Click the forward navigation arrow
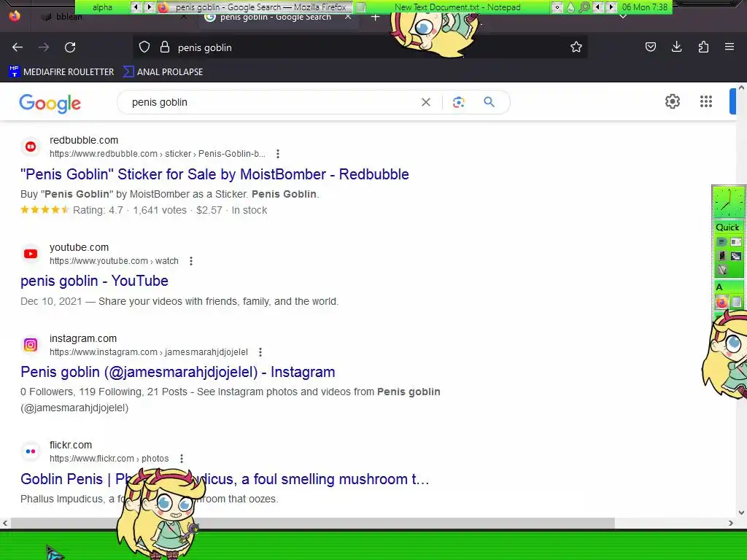Viewport: 747px width, 560px height. 44,47
